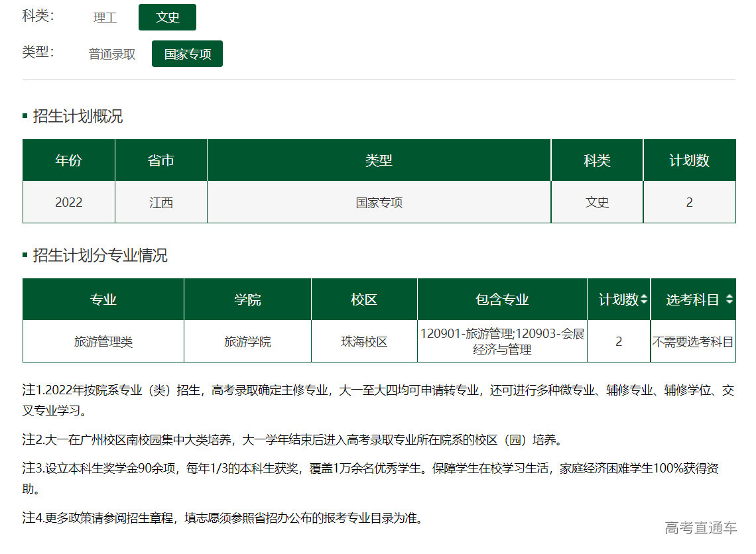Image resolution: width=756 pixels, height=554 pixels.
Task: Click the 包含专业 column header
Action: click(501, 300)
